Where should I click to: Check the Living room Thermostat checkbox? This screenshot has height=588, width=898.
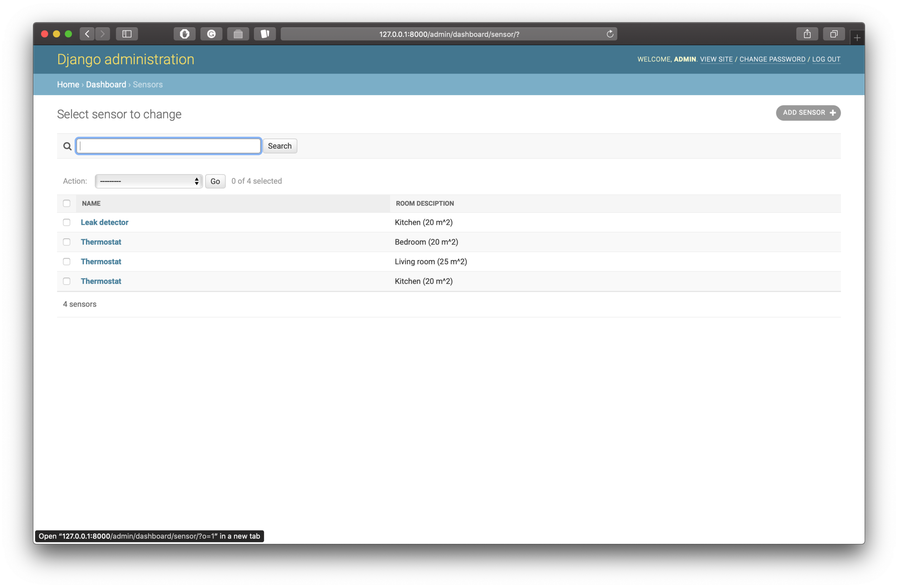point(67,261)
